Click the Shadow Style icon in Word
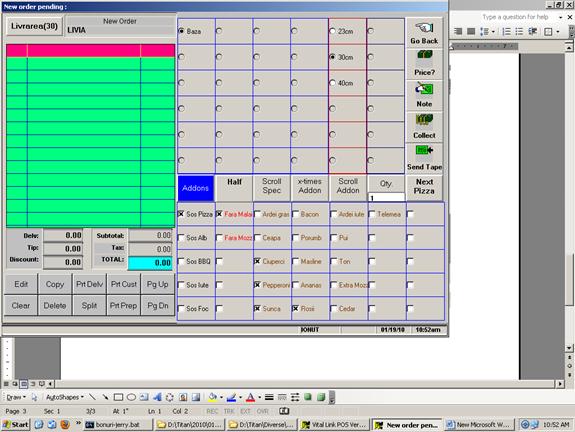This screenshot has height=432, width=575. (x=308, y=397)
